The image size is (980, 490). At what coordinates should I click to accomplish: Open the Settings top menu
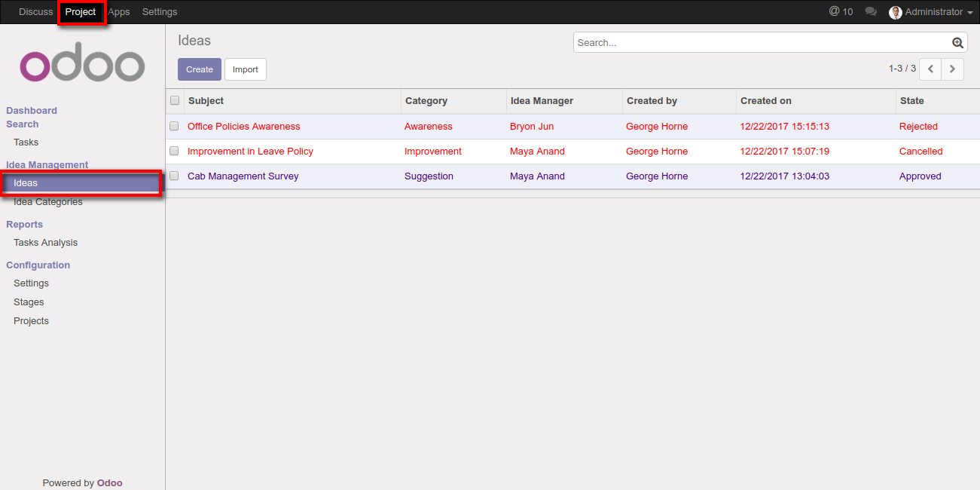click(160, 12)
